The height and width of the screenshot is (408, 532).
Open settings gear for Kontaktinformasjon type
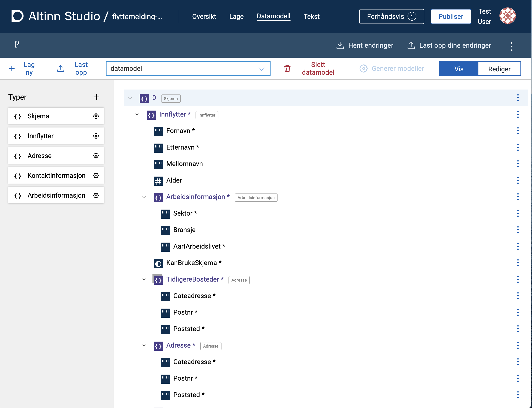(96, 176)
